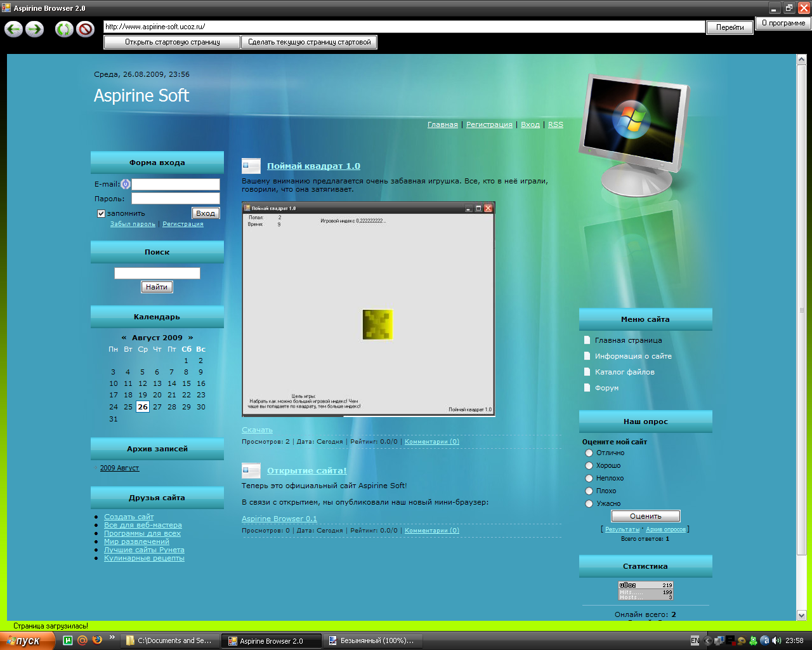Click the EN language indicator in the tray

695,640
